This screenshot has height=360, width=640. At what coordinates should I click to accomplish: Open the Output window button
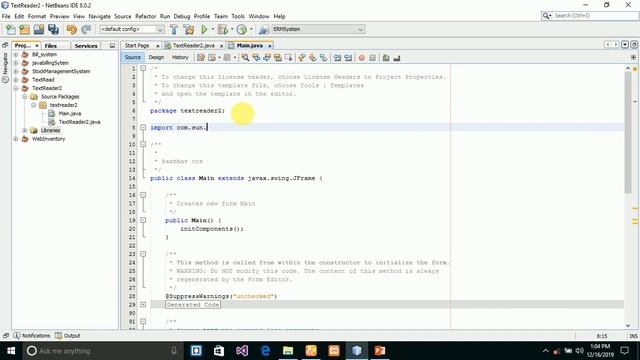(68, 336)
